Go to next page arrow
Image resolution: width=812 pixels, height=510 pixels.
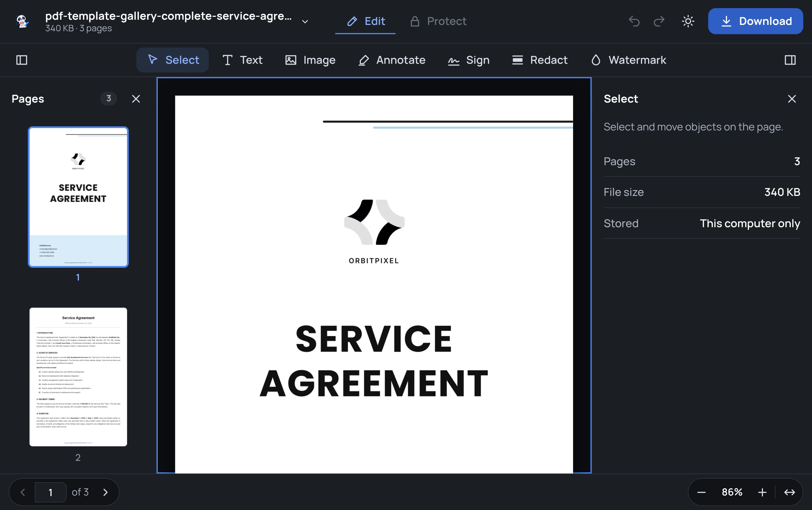click(106, 492)
